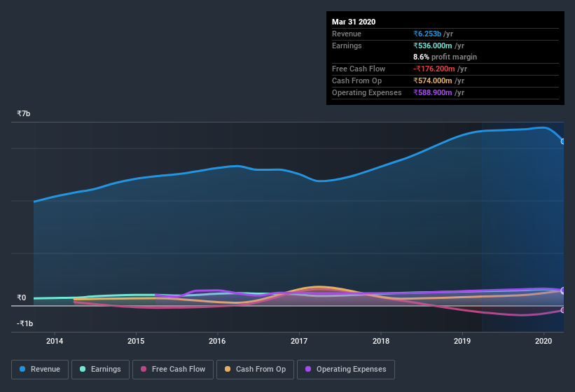Click the Operating Expenses end point marker
Screen dimensions: 575x392
[563, 290]
